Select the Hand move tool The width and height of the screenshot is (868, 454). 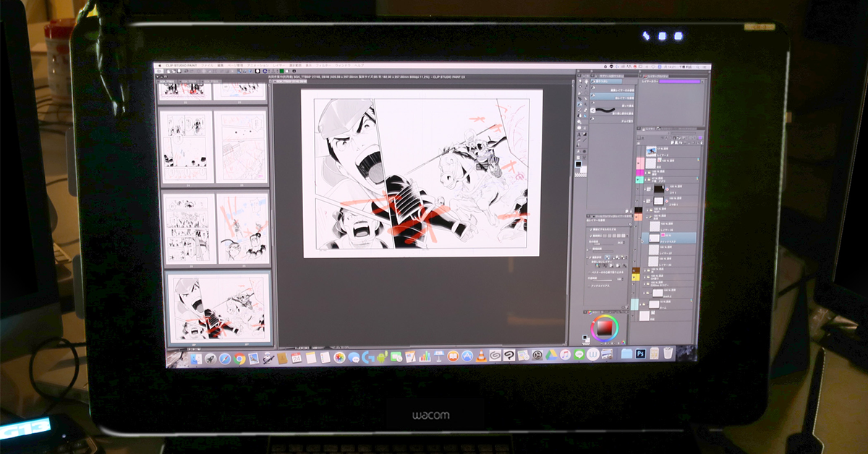[x=586, y=81]
